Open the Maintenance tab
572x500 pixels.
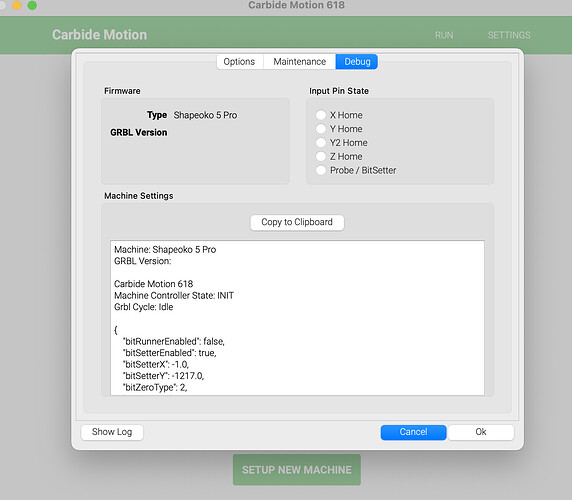coord(299,62)
